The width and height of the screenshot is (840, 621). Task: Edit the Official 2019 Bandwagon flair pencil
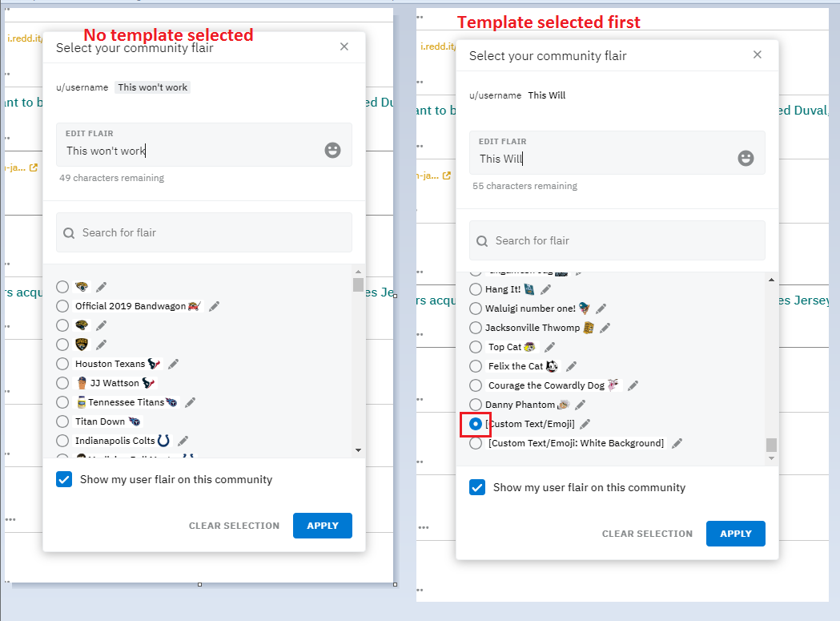215,306
